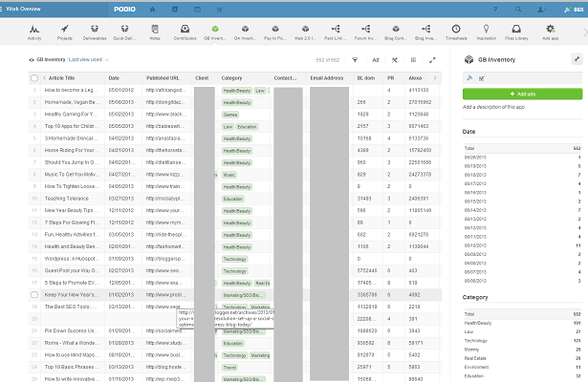
Task: Click the Category column header
Action: coord(232,77)
